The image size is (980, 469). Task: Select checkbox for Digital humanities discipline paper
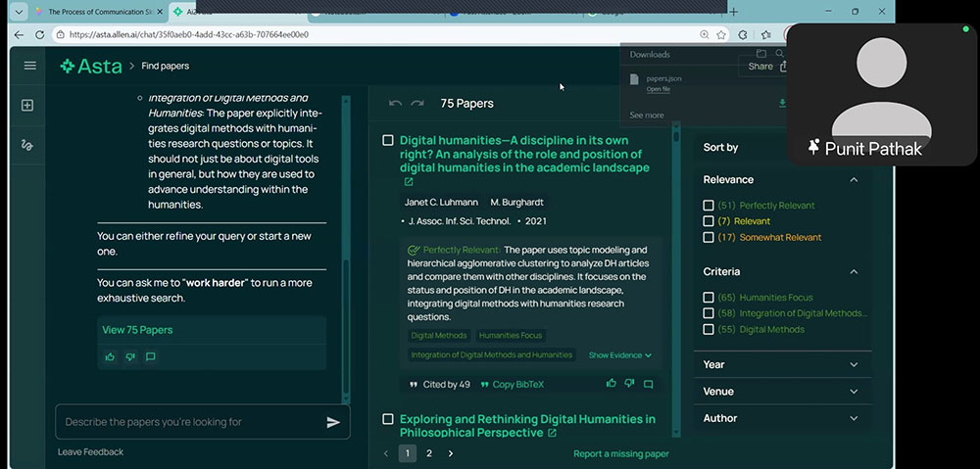click(388, 141)
